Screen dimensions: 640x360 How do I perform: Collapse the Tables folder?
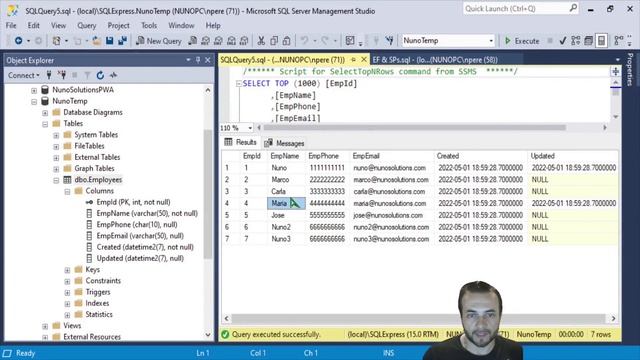pos(45,124)
